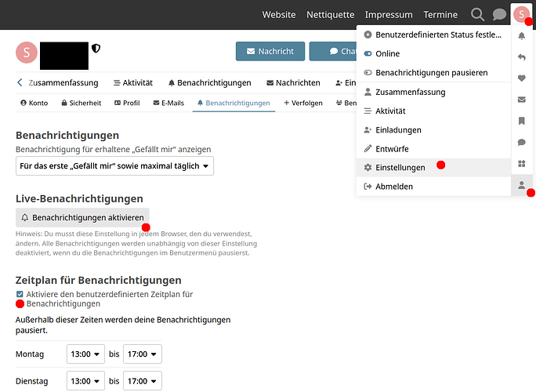
Task: Click Benachrichtigungen aktivieren button
Action: tap(82, 217)
